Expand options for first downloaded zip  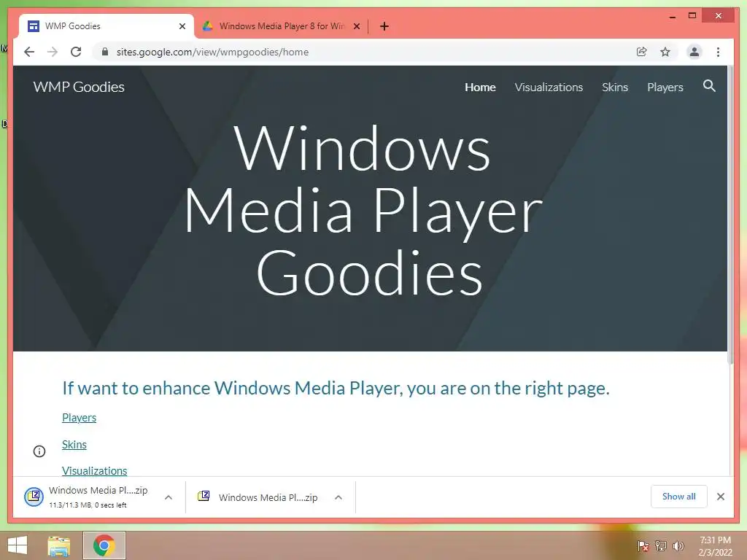click(169, 497)
